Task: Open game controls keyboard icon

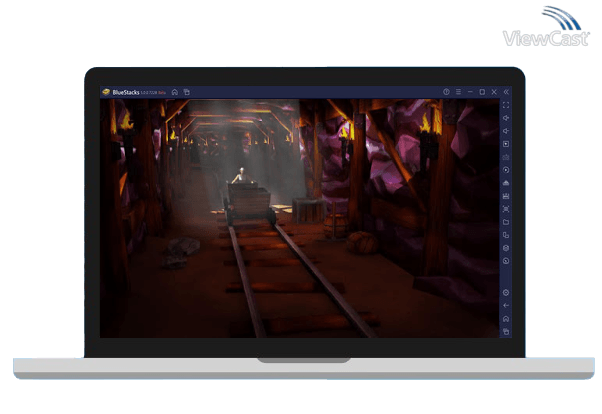Action: pos(506,157)
